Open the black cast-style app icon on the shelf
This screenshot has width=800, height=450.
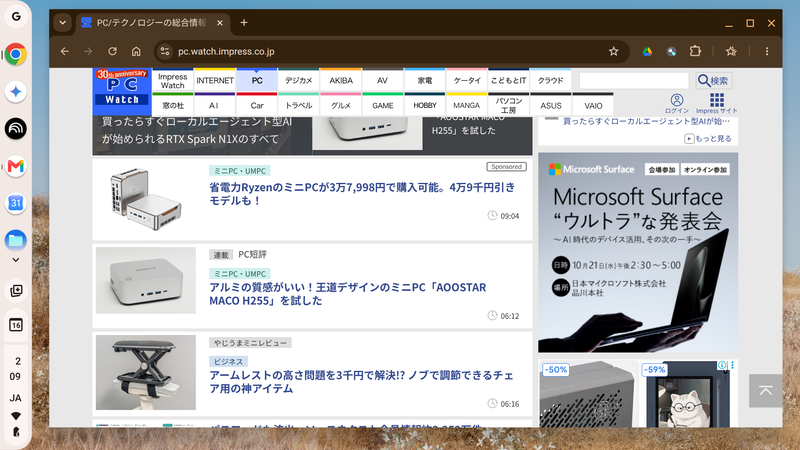pyautogui.click(x=16, y=129)
